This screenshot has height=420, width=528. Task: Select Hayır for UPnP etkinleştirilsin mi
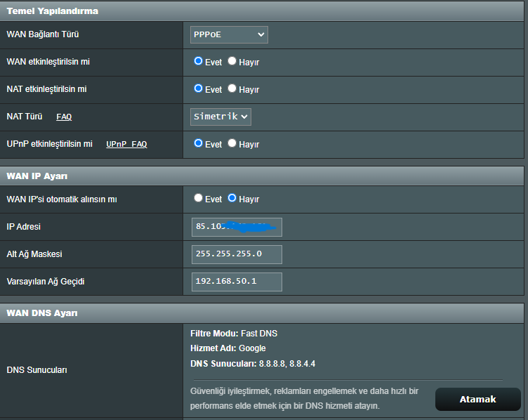pos(232,143)
